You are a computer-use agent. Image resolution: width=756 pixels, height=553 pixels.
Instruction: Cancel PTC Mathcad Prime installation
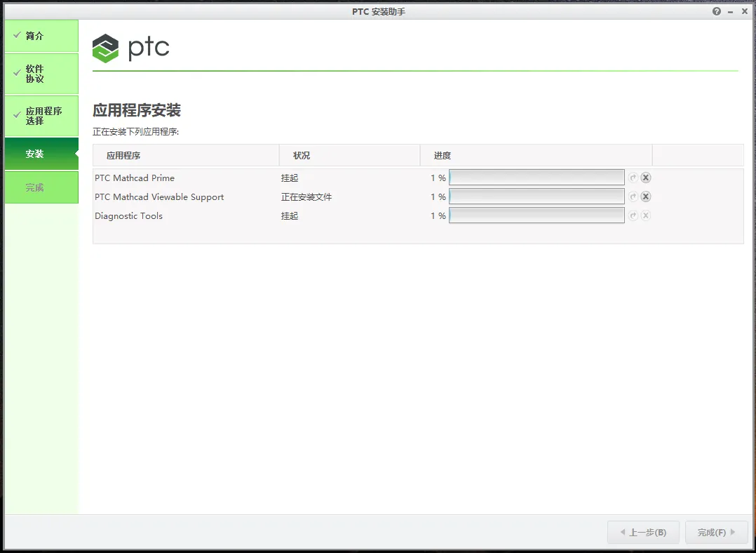(x=646, y=178)
